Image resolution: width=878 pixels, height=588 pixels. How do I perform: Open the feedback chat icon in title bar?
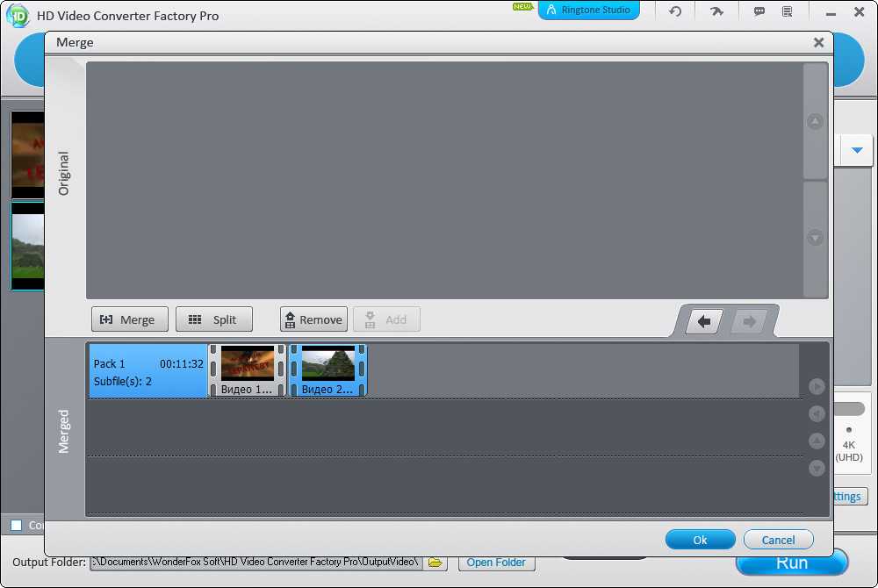(x=759, y=11)
